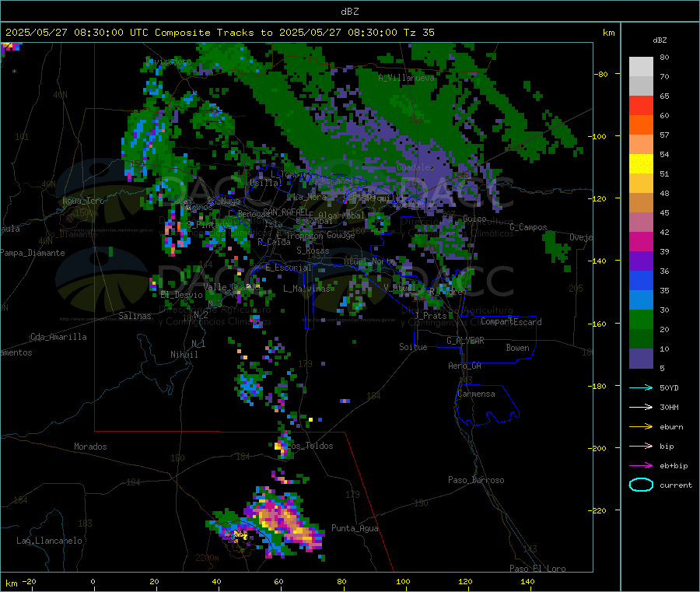The width and height of the screenshot is (700, 592).
Task: Click the '50YD' legend label
Action: pos(669,387)
